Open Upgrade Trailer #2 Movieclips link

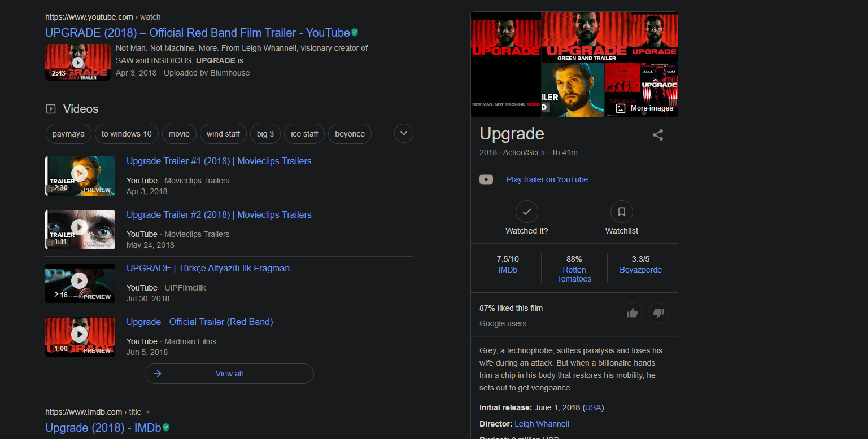219,215
